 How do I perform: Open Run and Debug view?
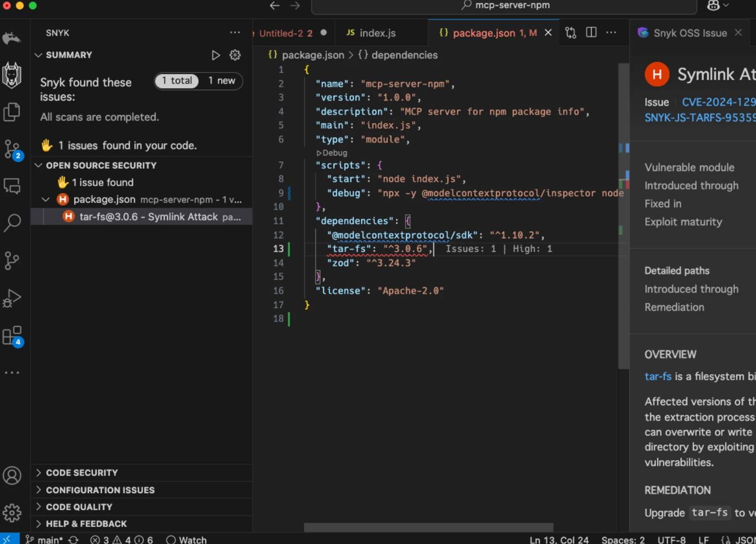tap(12, 298)
